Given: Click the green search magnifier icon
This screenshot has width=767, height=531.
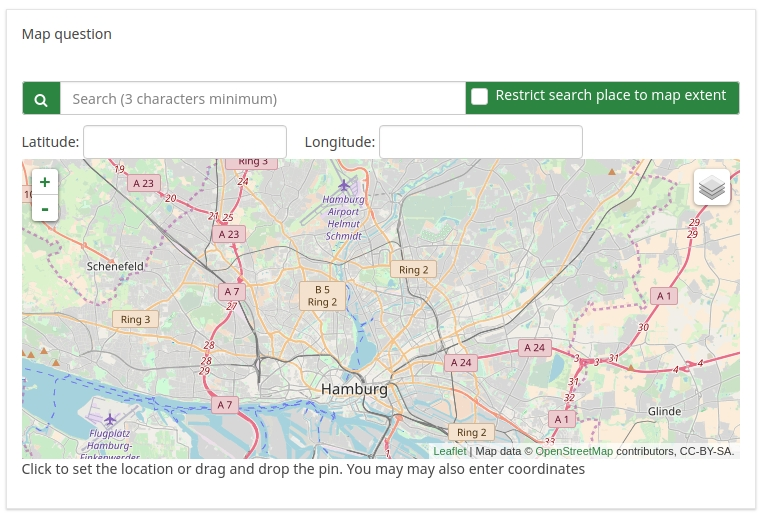Looking at the screenshot, I should pyautogui.click(x=41, y=99).
